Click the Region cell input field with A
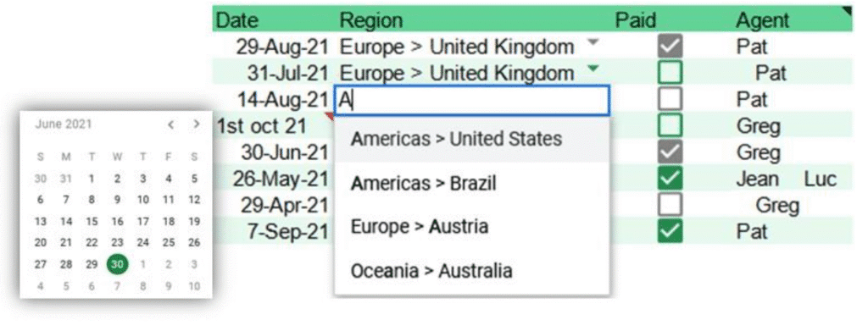868x331 pixels. tap(472, 101)
